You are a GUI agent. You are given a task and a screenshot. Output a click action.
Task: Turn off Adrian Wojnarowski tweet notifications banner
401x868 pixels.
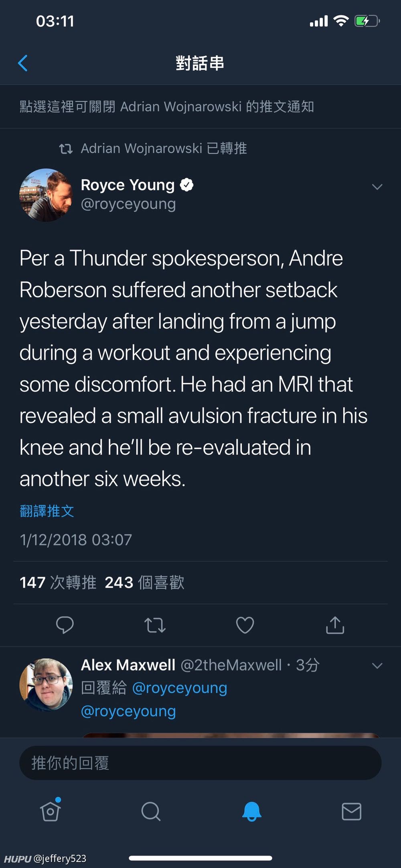[x=167, y=107]
